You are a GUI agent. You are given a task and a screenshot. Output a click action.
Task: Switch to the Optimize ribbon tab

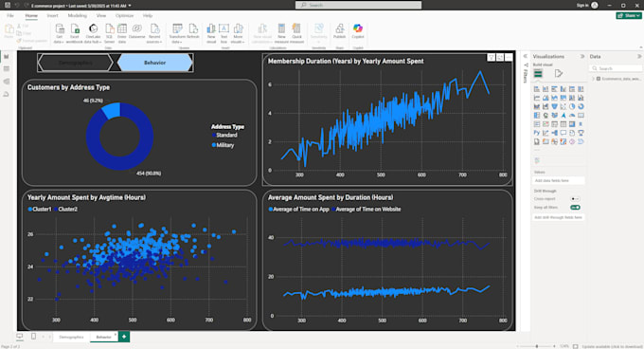point(124,15)
